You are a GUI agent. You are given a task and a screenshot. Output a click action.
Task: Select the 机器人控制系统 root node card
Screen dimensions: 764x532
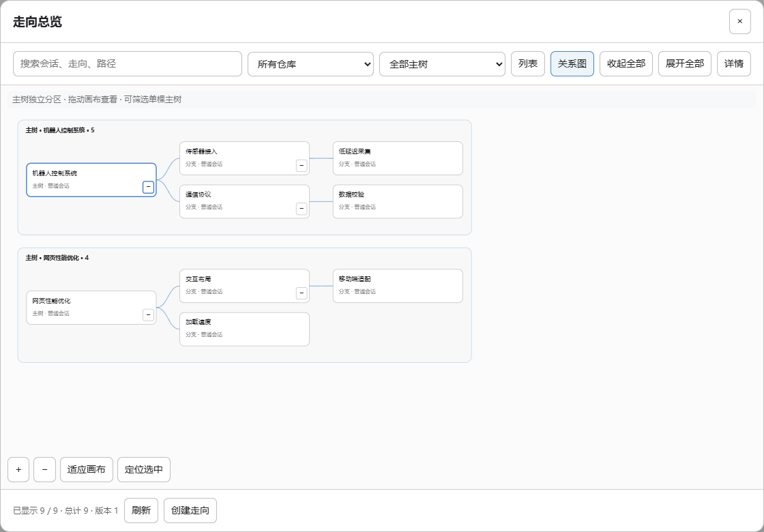point(91,180)
